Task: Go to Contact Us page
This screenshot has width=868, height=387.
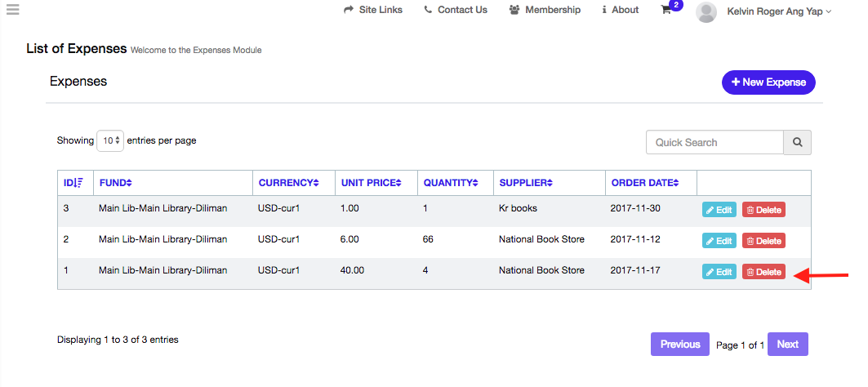Action: (x=456, y=10)
